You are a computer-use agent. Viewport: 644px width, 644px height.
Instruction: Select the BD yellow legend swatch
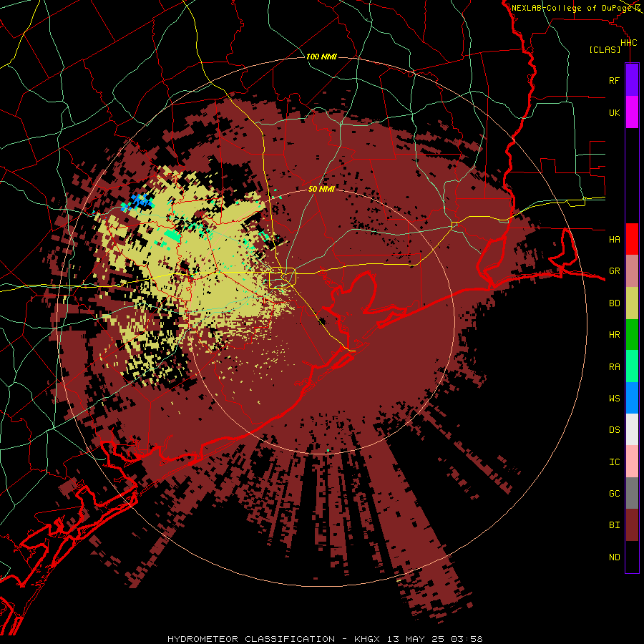(632, 303)
